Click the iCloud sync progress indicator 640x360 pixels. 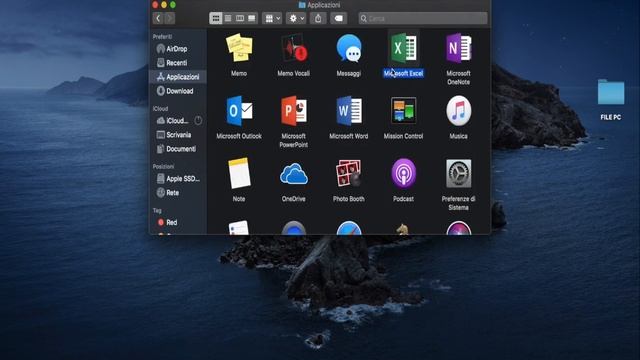coord(198,121)
